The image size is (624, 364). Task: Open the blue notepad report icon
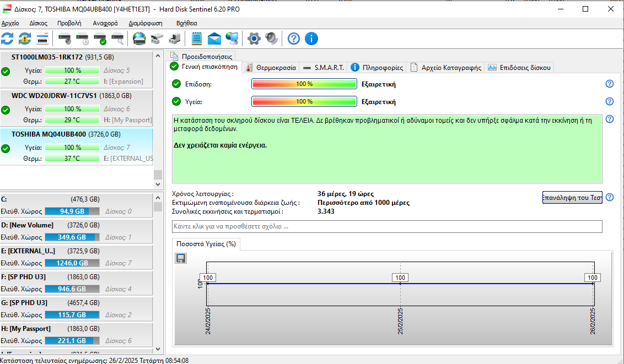pos(197,39)
